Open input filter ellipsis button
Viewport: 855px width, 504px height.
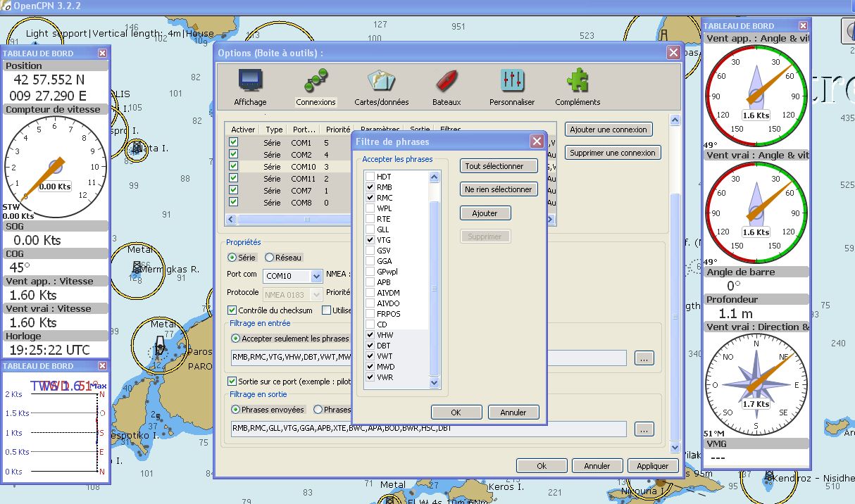pos(644,358)
